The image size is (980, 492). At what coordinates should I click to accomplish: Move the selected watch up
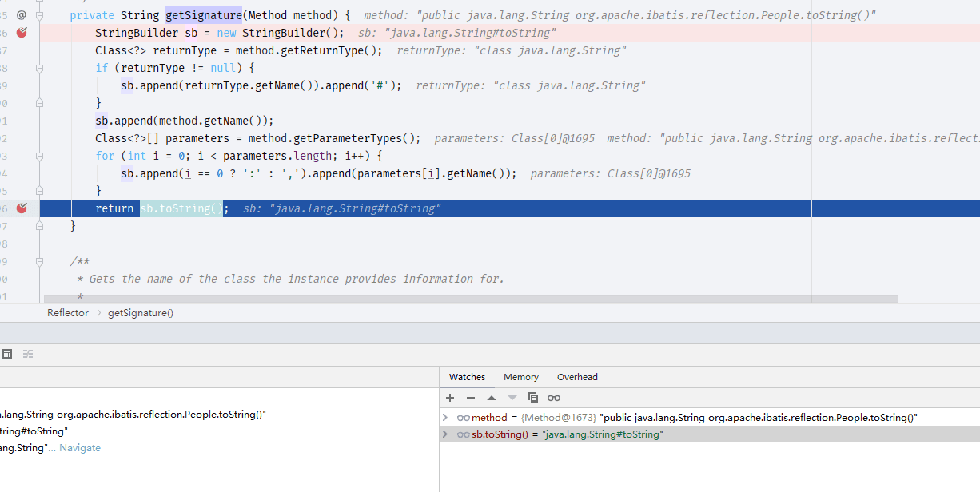pos(492,398)
